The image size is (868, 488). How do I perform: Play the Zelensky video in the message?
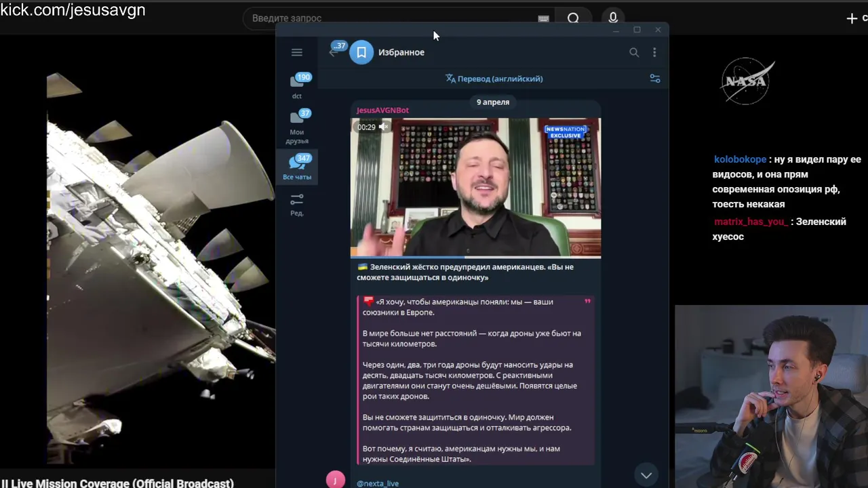click(x=475, y=188)
